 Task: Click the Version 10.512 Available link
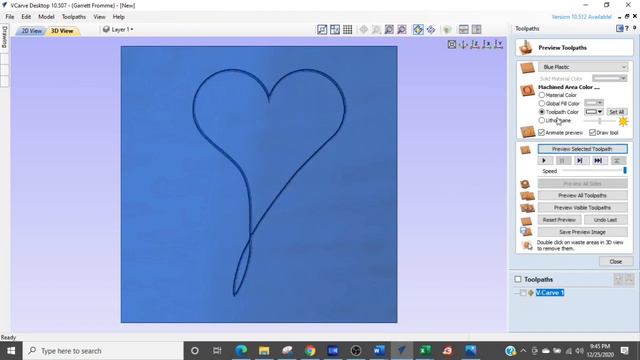582,17
